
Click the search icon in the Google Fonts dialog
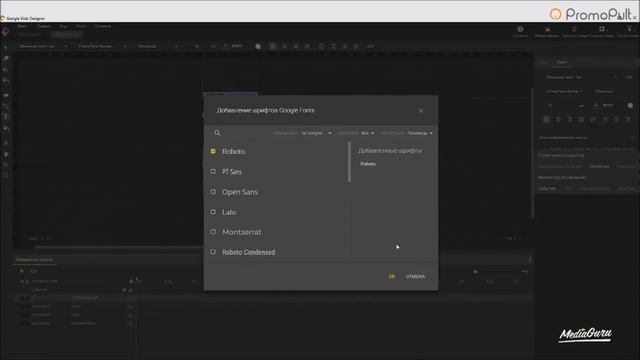click(x=217, y=133)
